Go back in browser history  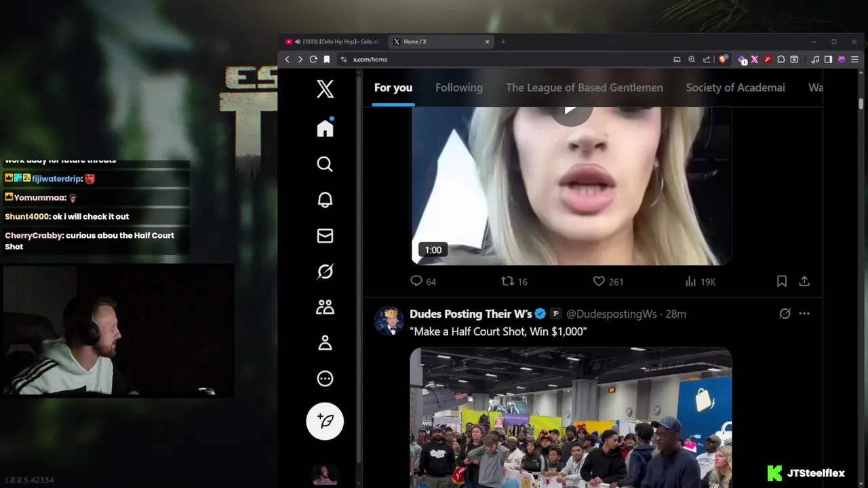click(x=287, y=60)
